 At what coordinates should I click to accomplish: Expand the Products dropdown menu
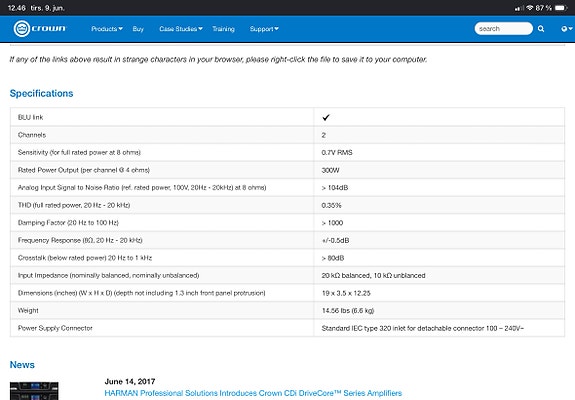(107, 29)
